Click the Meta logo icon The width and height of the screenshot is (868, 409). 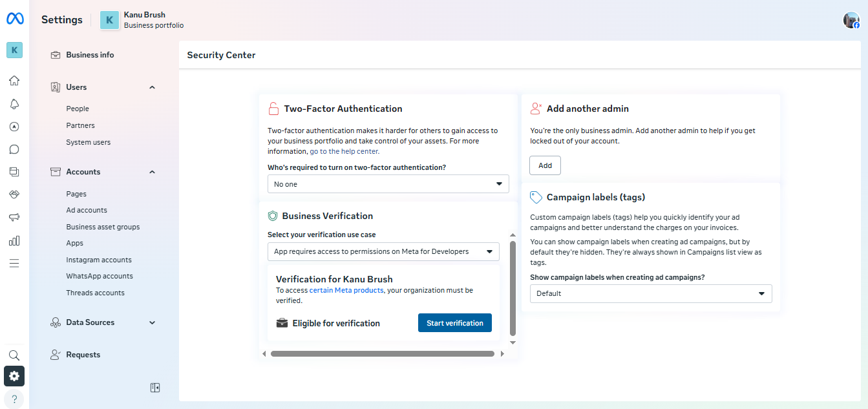tap(15, 19)
